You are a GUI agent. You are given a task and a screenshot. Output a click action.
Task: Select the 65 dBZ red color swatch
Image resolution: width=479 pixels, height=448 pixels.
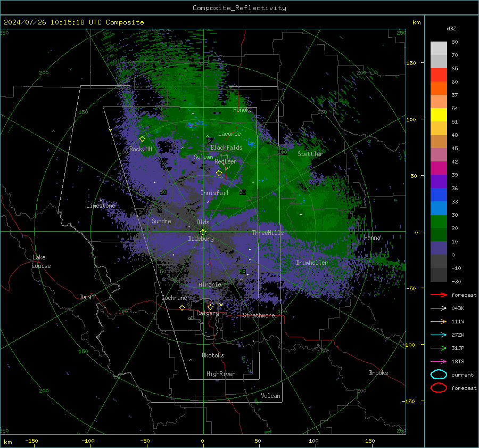(x=439, y=75)
